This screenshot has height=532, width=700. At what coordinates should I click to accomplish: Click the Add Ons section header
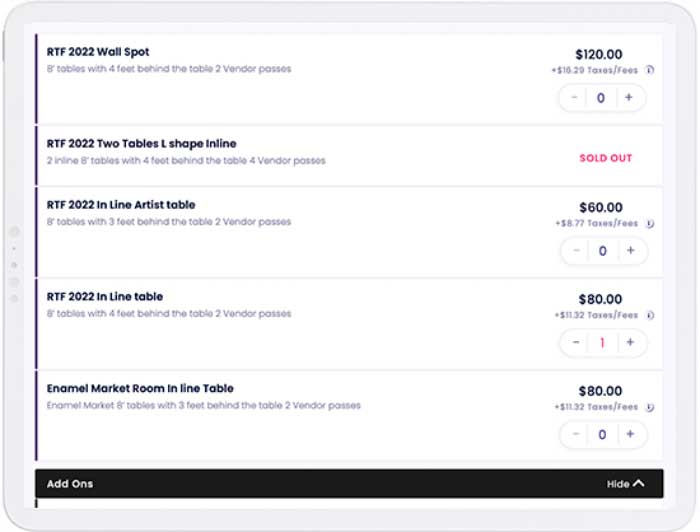(x=349, y=484)
